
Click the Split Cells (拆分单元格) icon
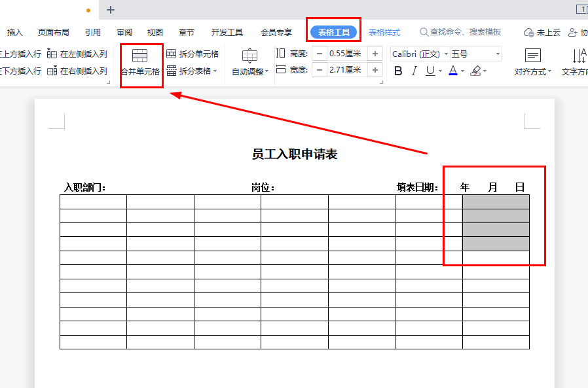coord(172,54)
